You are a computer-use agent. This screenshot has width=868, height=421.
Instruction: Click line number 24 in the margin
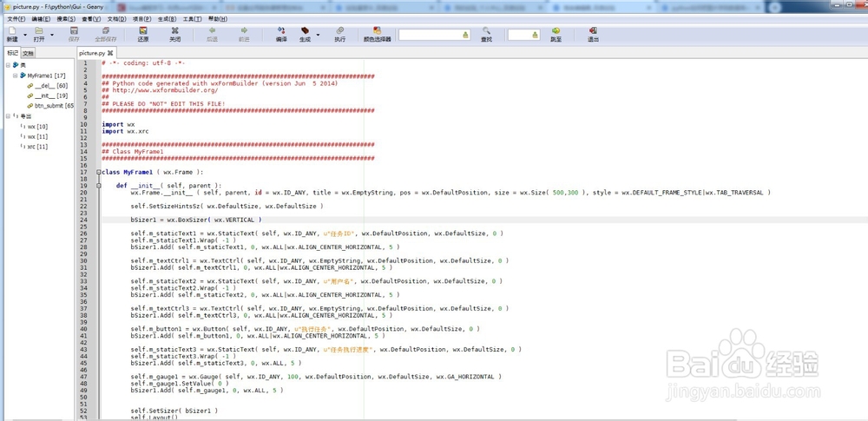(x=85, y=220)
